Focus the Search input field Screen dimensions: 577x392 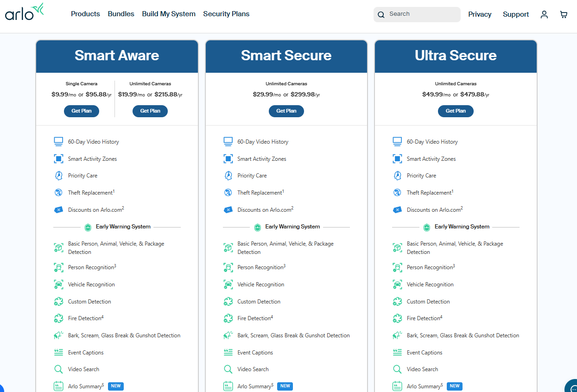[417, 14]
